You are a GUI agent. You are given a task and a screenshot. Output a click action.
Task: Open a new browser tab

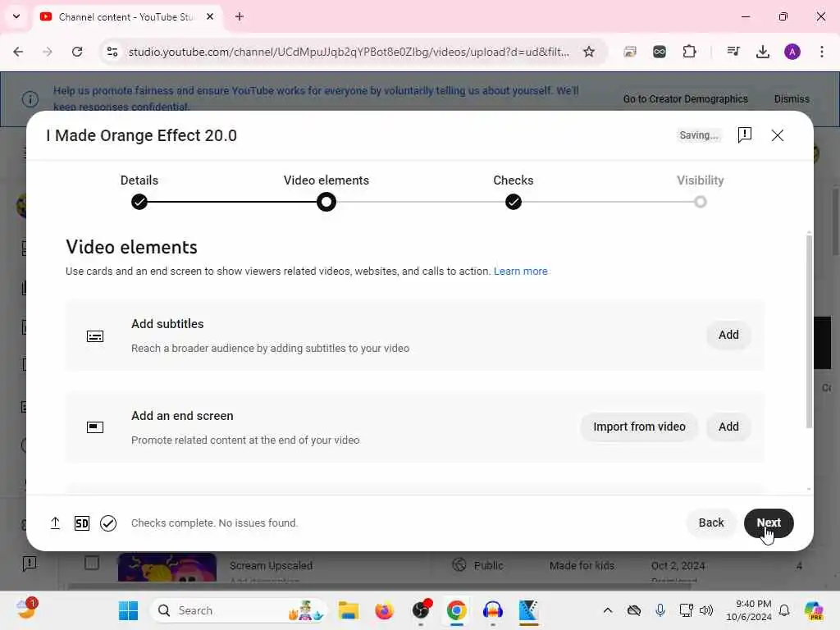point(240,16)
